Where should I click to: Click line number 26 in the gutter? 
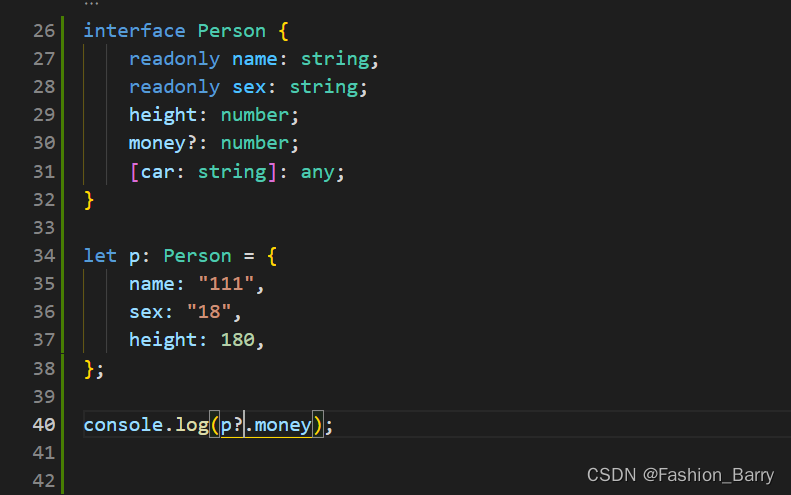point(43,31)
